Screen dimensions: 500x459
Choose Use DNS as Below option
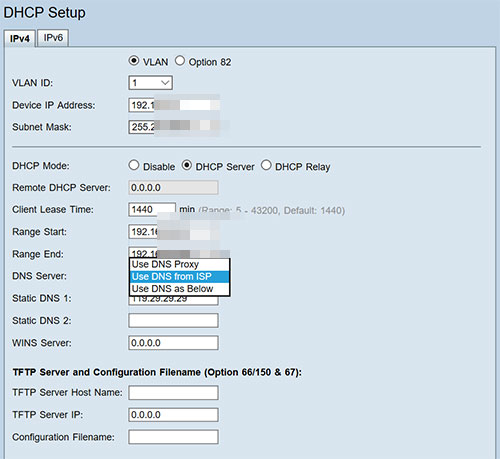click(180, 289)
